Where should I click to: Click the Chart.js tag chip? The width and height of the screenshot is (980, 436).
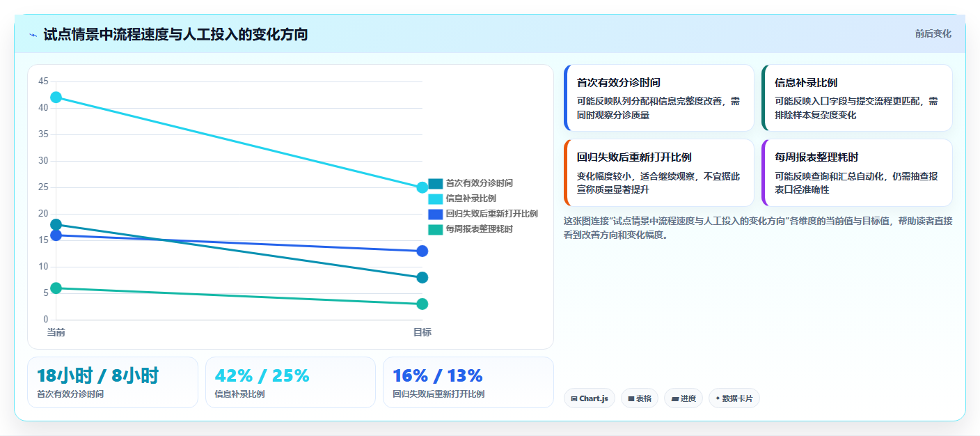coord(590,398)
